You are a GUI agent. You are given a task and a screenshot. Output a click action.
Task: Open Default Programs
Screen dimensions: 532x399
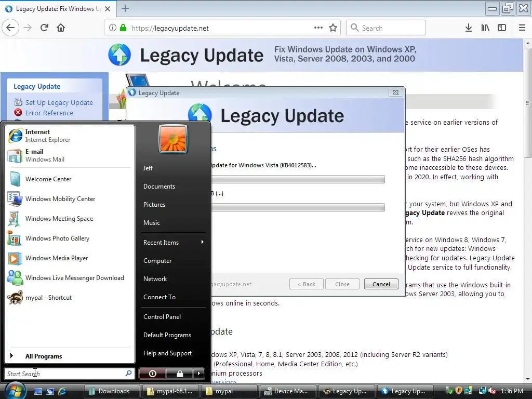pyautogui.click(x=174, y=335)
